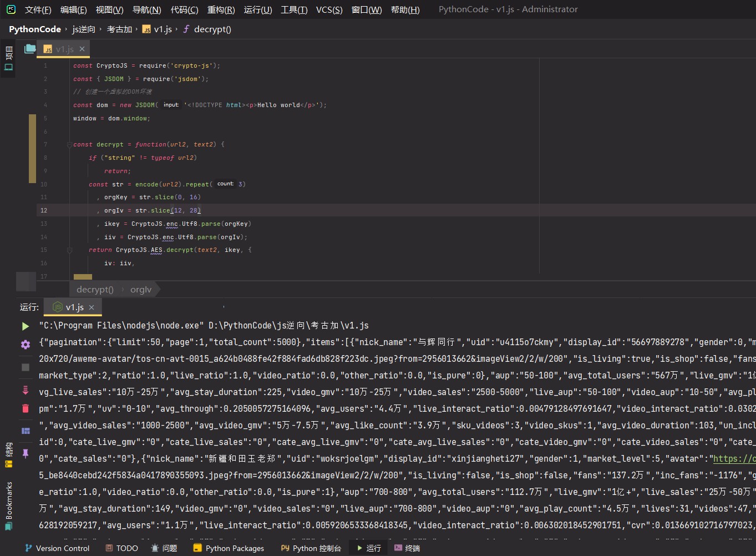Open the VCS(S) menu
This screenshot has height=556, width=756.
(329, 9)
